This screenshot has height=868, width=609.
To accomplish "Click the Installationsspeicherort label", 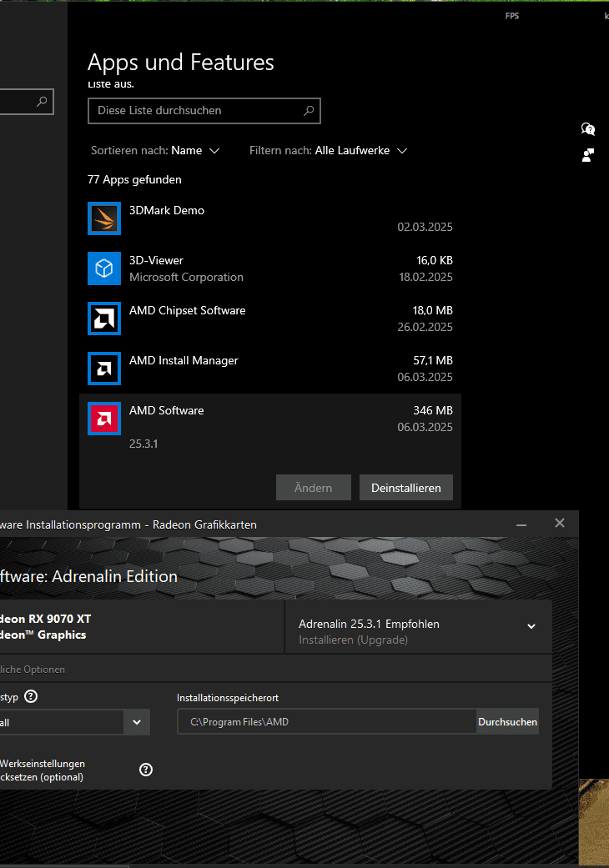I will point(228,698).
